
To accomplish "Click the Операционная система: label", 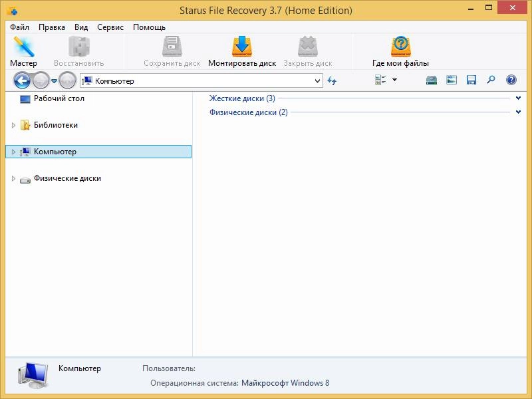I will [194, 383].
